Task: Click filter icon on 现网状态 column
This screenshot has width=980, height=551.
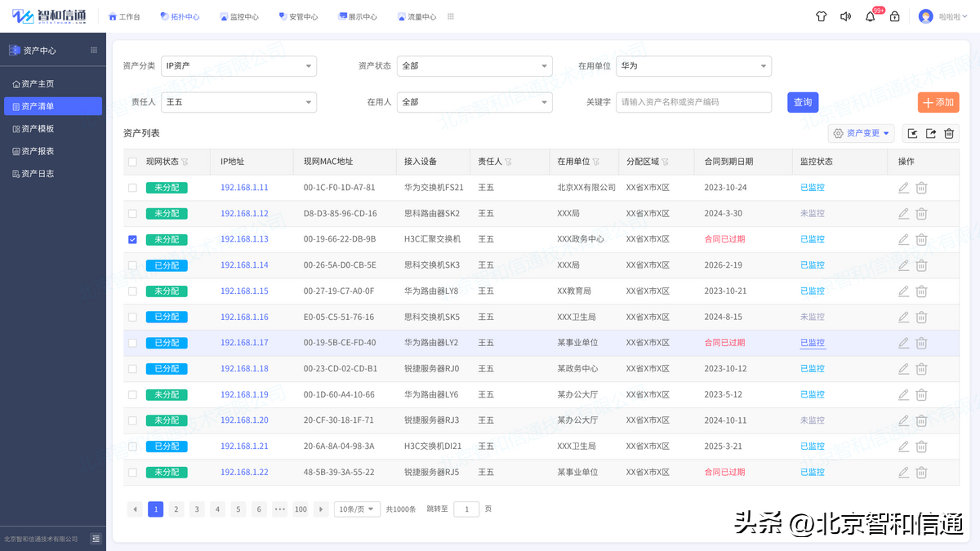Action: point(185,162)
